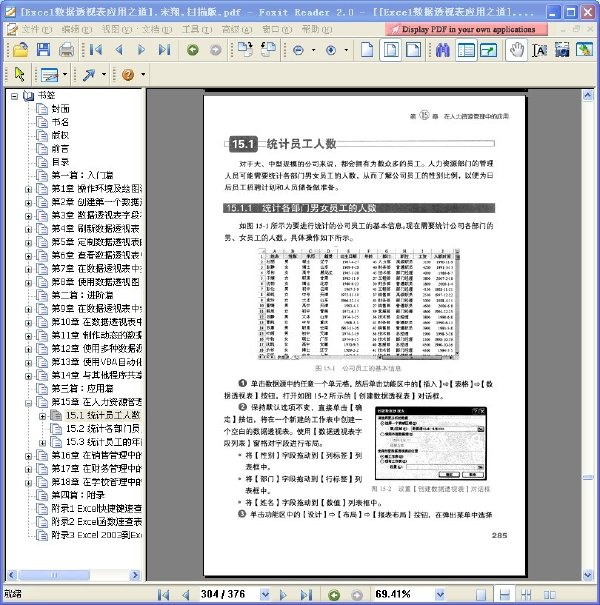
Task: Click the zoom out minus icon
Action: (298, 50)
